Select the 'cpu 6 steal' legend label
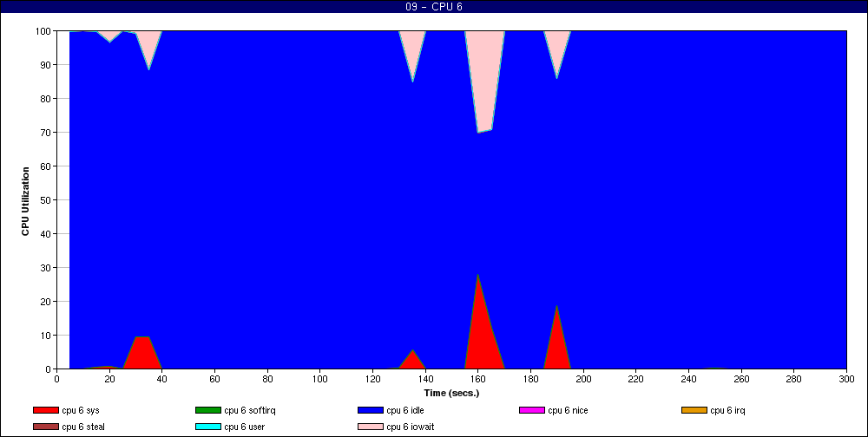 pyautogui.click(x=83, y=427)
